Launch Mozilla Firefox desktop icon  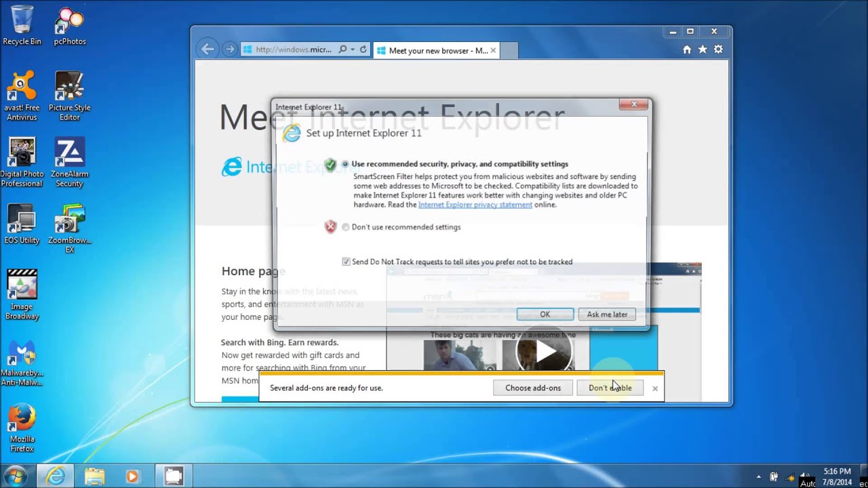(x=22, y=428)
